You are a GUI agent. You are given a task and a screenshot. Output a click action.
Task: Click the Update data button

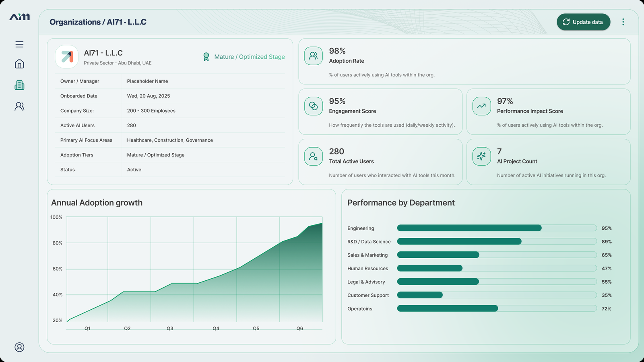583,22
